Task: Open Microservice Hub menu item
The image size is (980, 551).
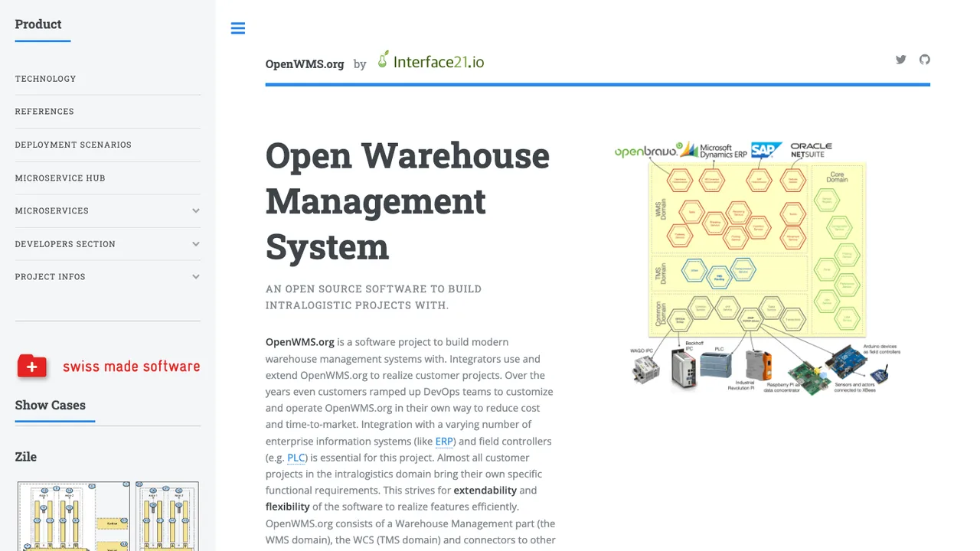Action: click(60, 178)
